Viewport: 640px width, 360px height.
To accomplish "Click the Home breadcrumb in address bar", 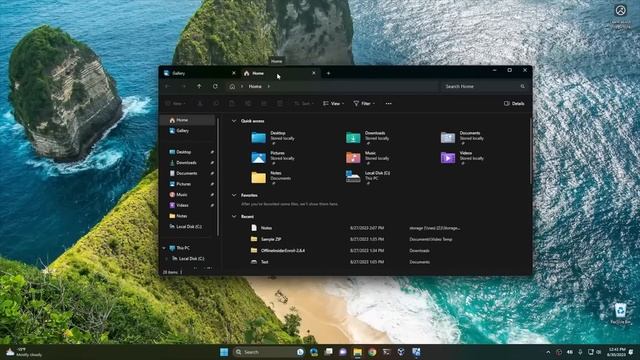I will click(x=255, y=87).
